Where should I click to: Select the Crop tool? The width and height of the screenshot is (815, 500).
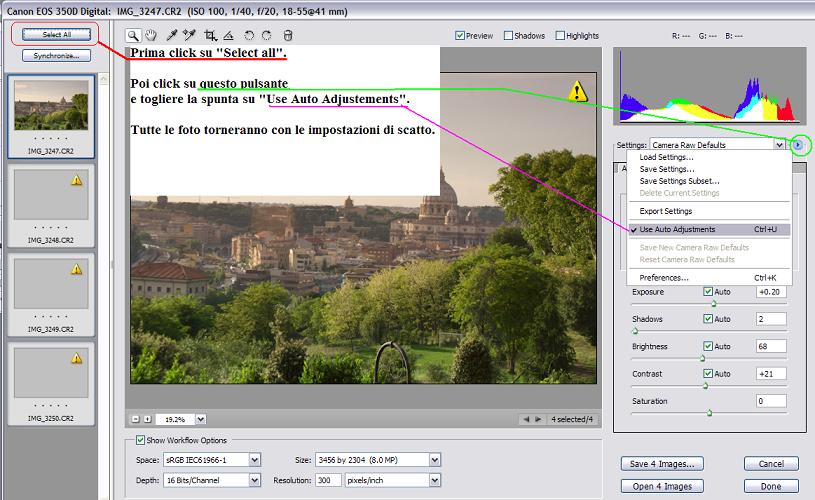(210, 36)
